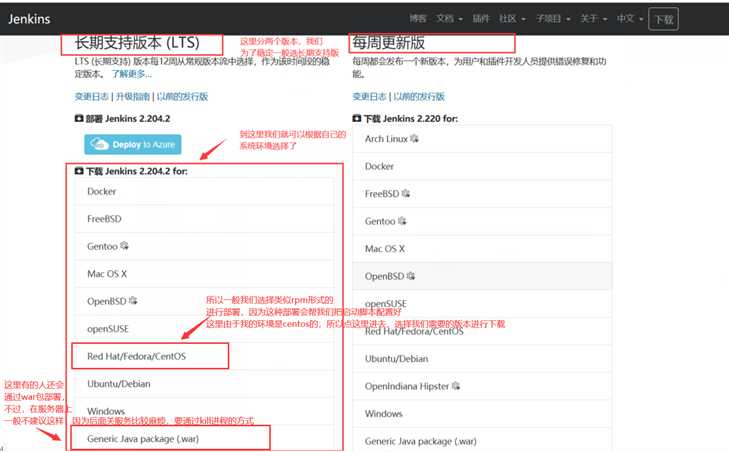Click the FreeBSD third-party icon in weekly list
The width and height of the screenshot is (729, 452).
click(x=406, y=193)
